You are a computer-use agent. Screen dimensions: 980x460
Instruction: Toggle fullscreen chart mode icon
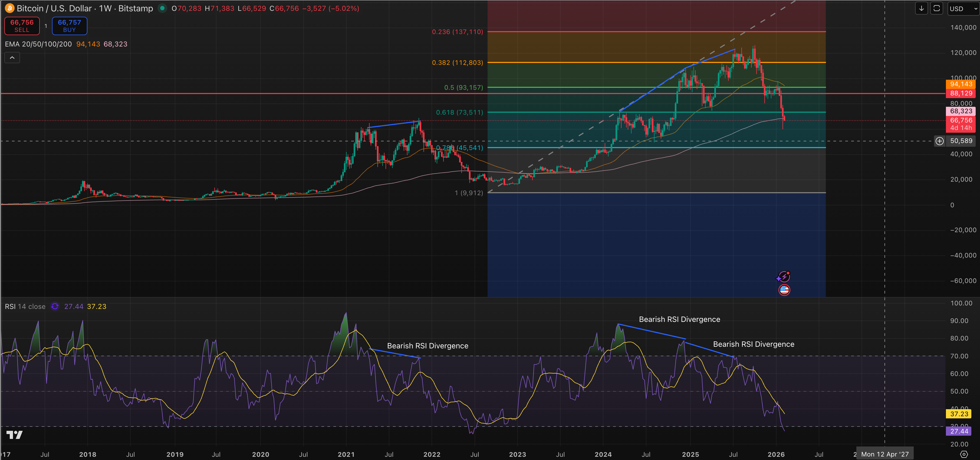point(936,8)
